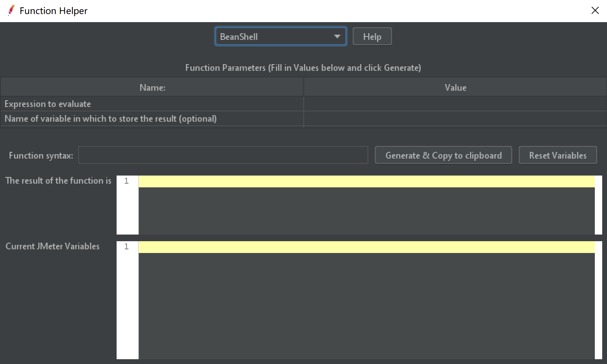Viewport: 607px width, 364px height.
Task: Click the Help button
Action: tap(372, 37)
